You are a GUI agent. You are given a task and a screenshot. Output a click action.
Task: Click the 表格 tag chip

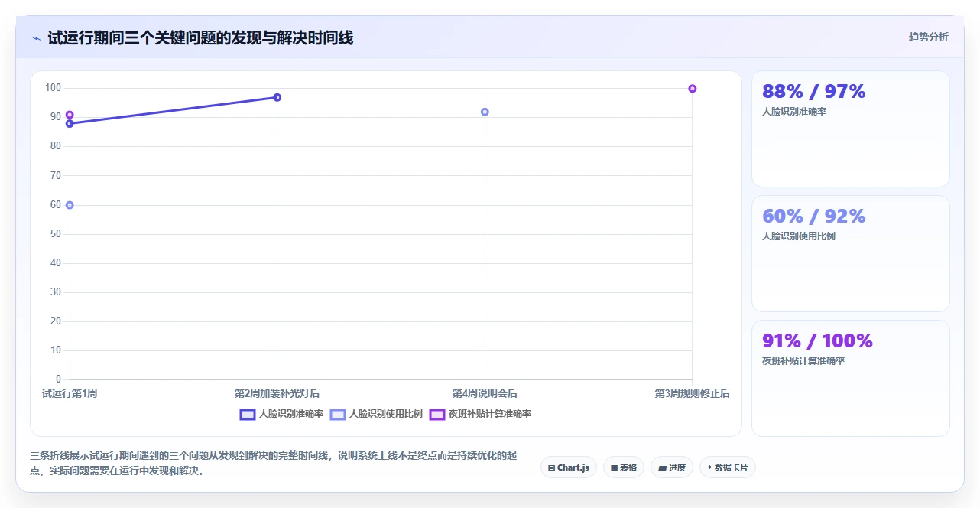623,467
